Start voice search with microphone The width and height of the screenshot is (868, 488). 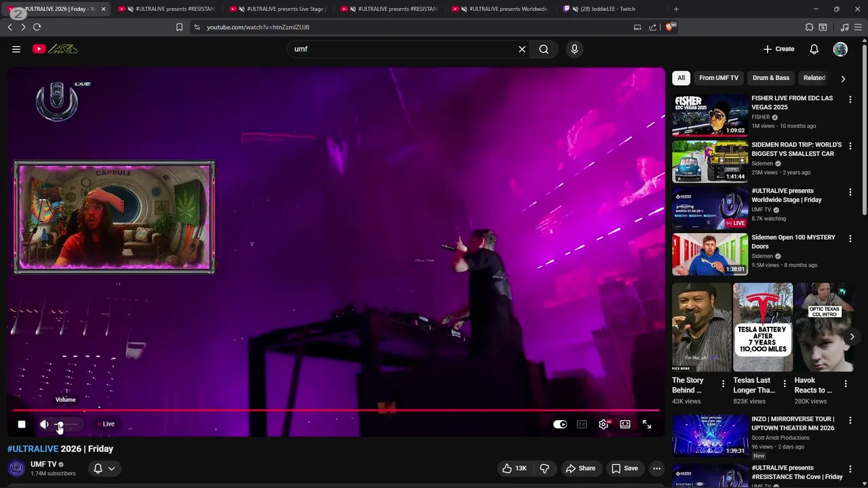(x=574, y=49)
